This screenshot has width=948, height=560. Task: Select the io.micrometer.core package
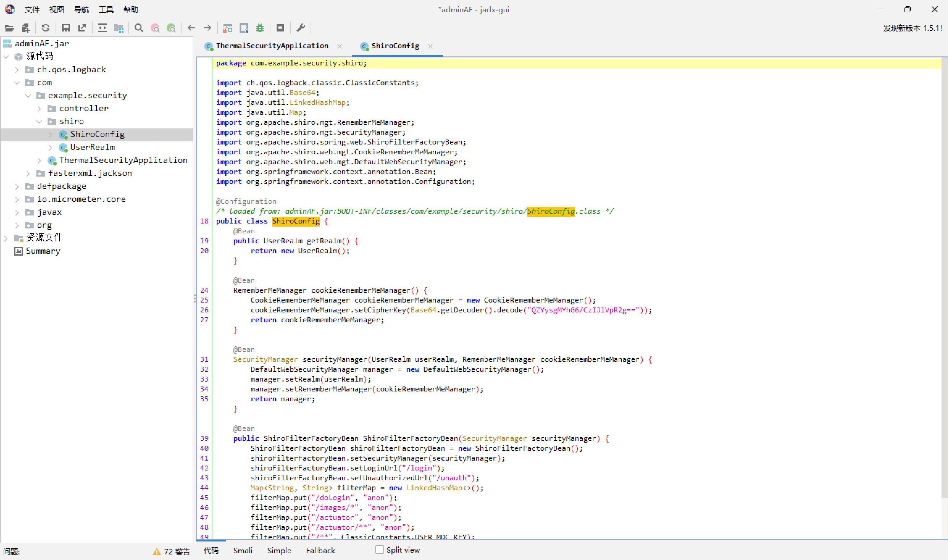81,199
